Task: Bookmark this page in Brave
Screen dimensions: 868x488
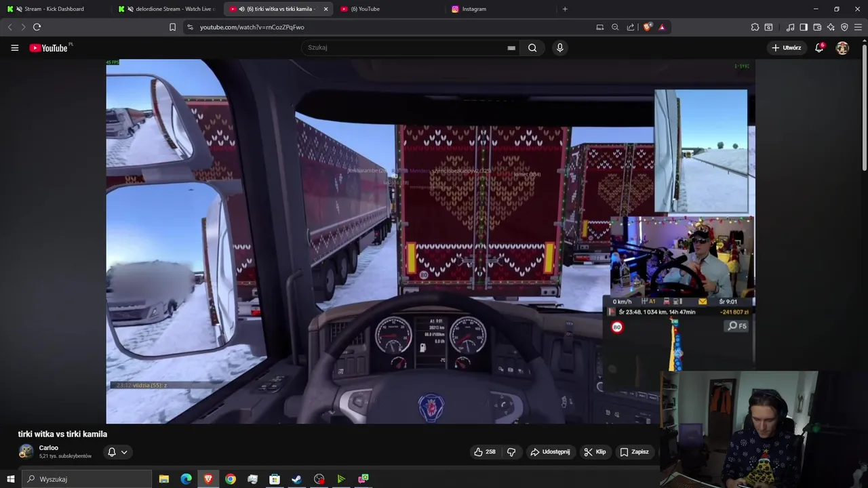Action: [x=172, y=27]
